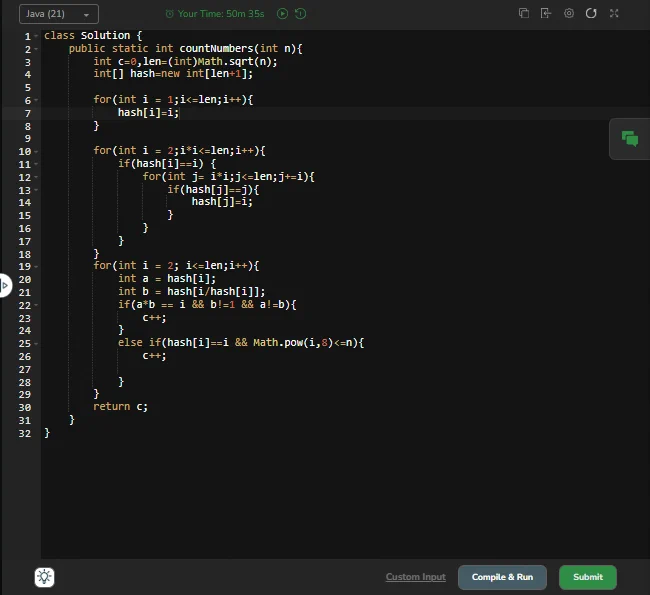
Task: Toggle fullscreen editor mode
Action: [614, 13]
